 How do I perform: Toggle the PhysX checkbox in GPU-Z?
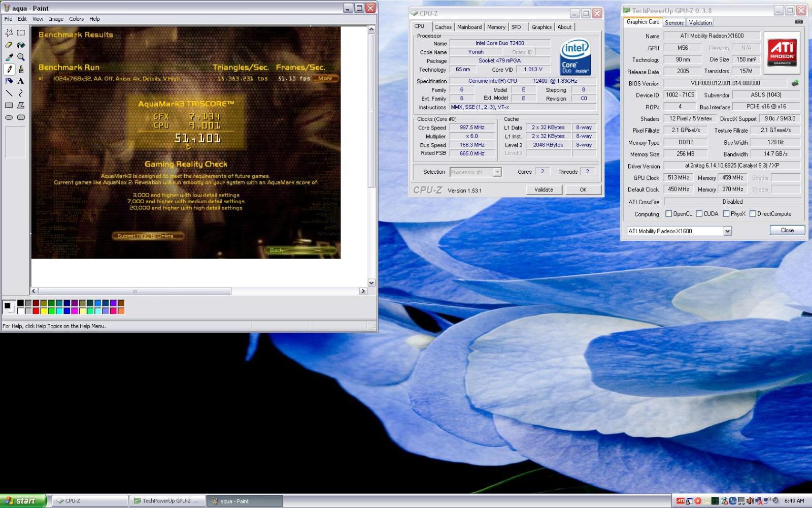(x=726, y=214)
